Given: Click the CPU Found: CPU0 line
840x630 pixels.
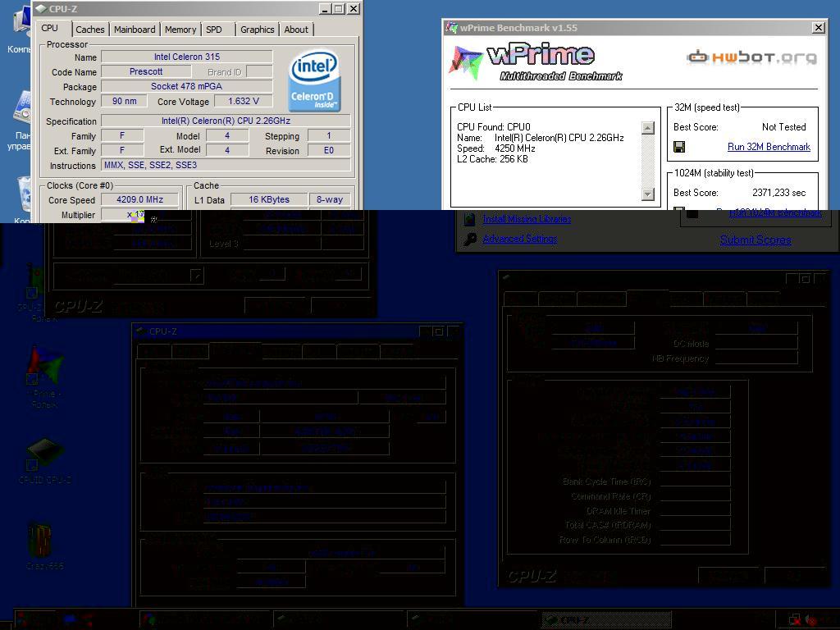Looking at the screenshot, I should (493, 127).
